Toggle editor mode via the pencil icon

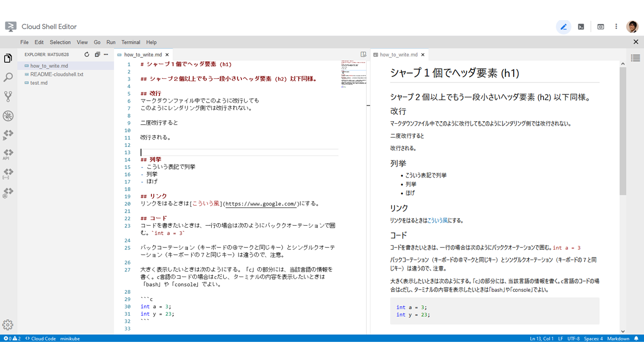(x=563, y=27)
